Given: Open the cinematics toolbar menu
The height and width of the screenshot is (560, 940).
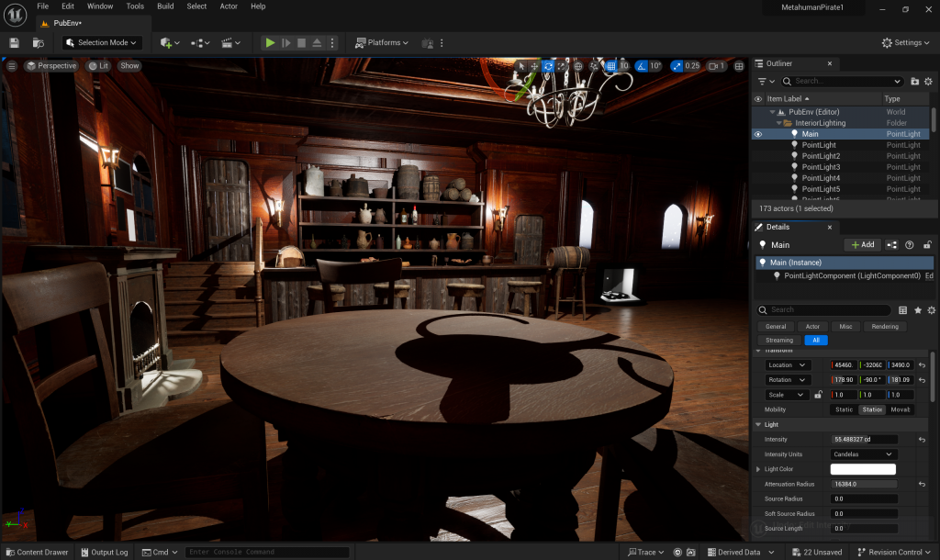Looking at the screenshot, I should pyautogui.click(x=230, y=42).
